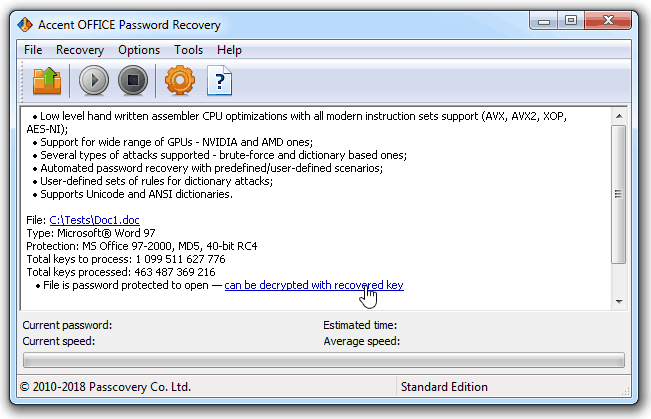Viewport: 651px width, 419px height.
Task: Click the application icon in the title bar
Action: coord(25,25)
